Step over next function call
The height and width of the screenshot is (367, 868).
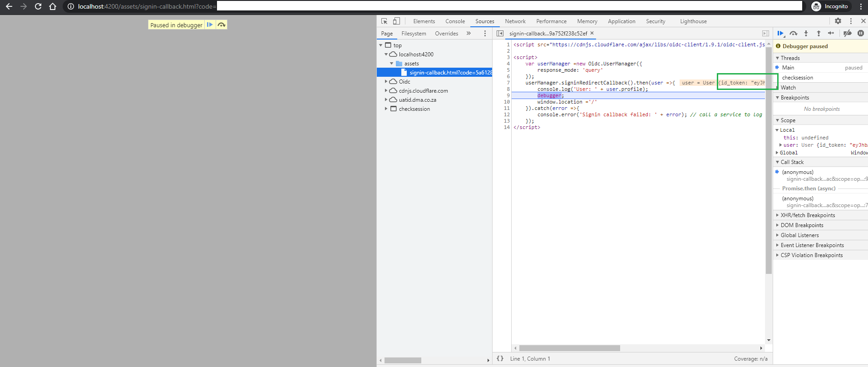tap(794, 33)
